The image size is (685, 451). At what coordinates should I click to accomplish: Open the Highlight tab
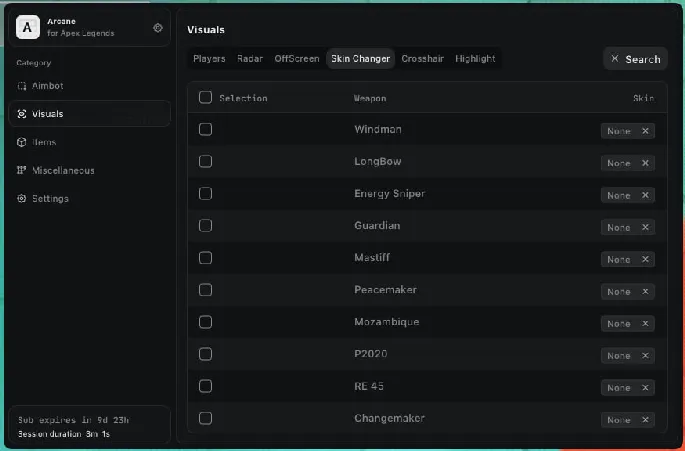475,59
